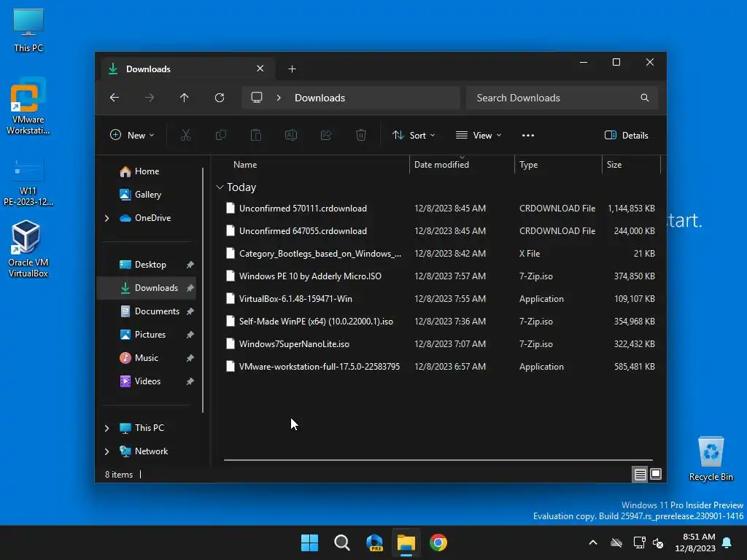Click the Rename icon in toolbar
Viewport: 747px width, 560px height.
(291, 135)
